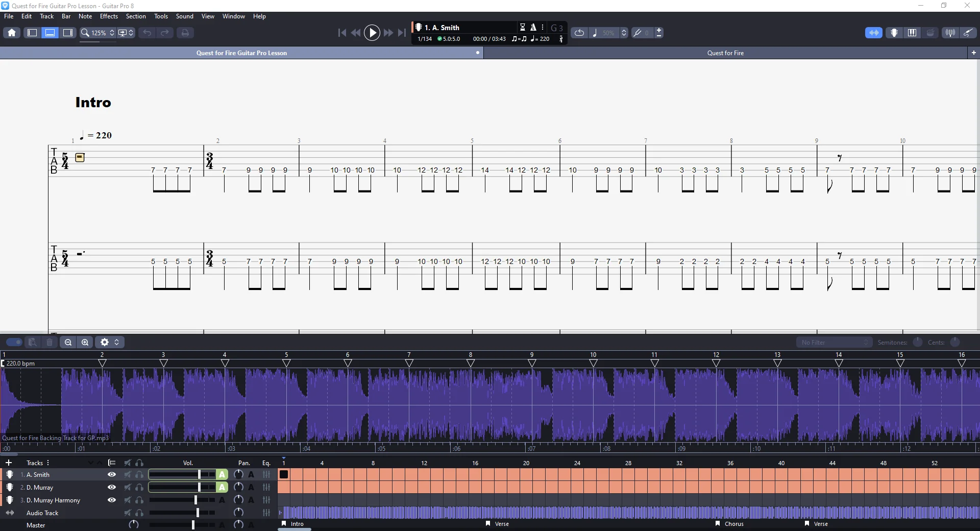Jump to the first bar
This screenshot has height=531, width=980.
(x=342, y=33)
